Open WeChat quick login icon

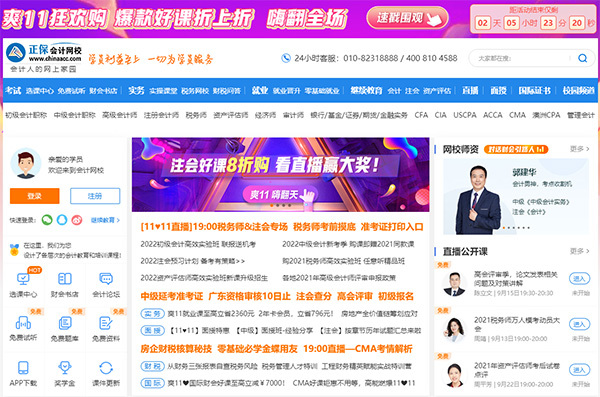click(47, 220)
